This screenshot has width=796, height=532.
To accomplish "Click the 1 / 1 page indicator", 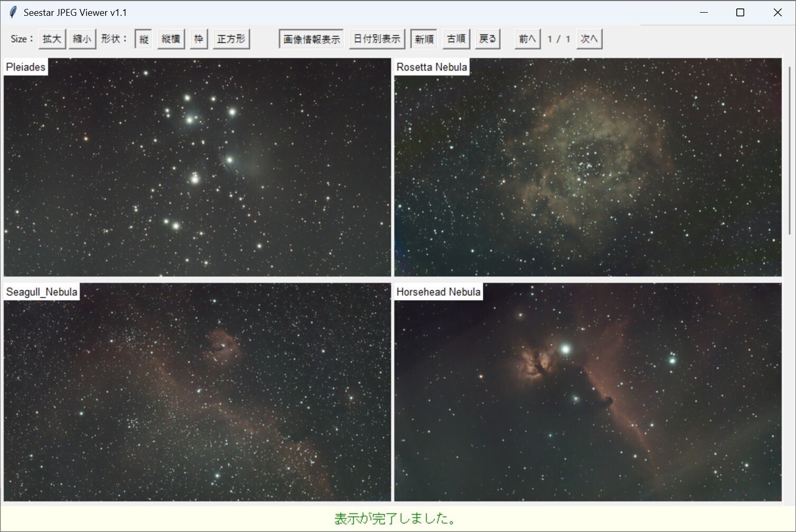I will click(x=559, y=38).
